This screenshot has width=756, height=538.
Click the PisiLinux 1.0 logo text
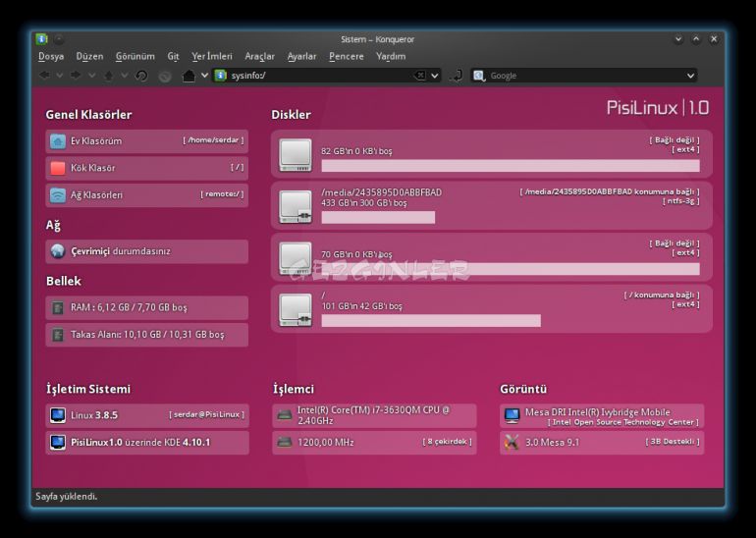click(658, 108)
